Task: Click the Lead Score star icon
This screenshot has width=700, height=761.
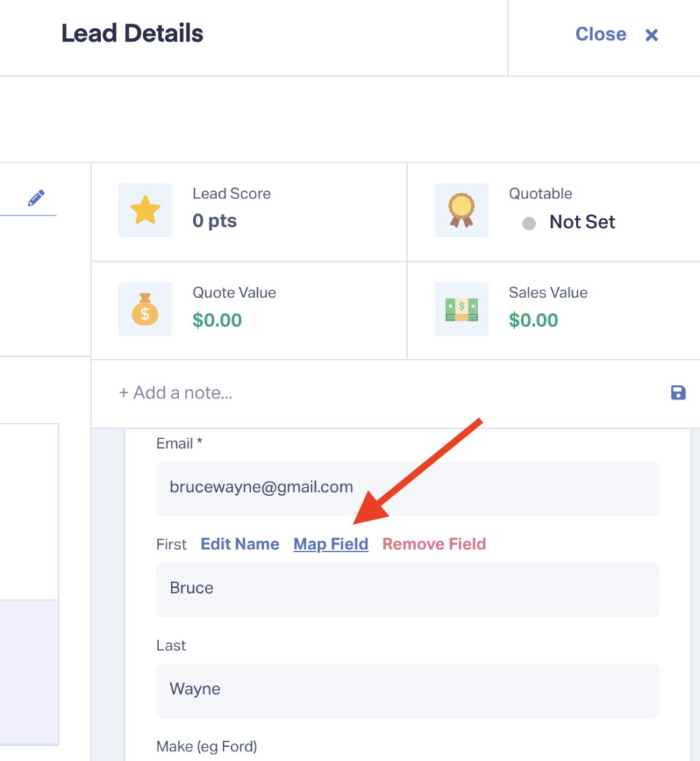Action: 145,210
